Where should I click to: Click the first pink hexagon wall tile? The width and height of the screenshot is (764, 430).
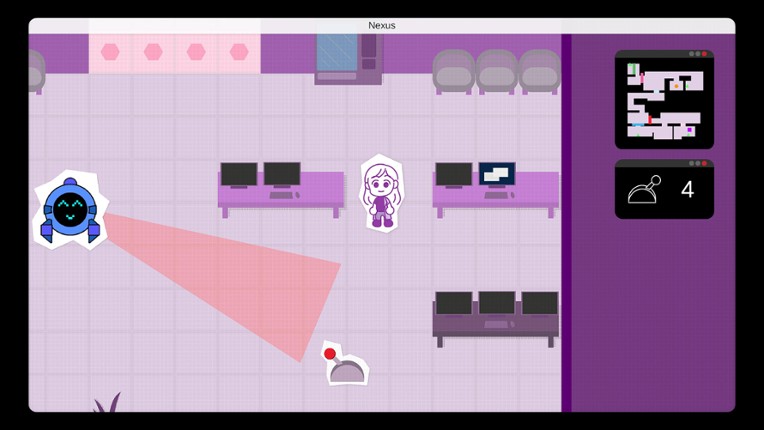[110, 52]
